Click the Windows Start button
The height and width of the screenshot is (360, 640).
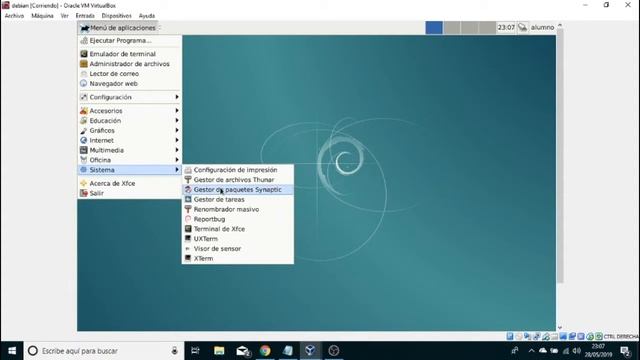[x=12, y=351]
